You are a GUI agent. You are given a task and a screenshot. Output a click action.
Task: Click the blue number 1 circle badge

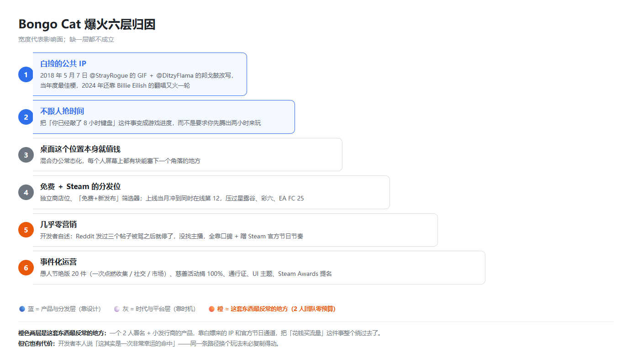(x=26, y=74)
